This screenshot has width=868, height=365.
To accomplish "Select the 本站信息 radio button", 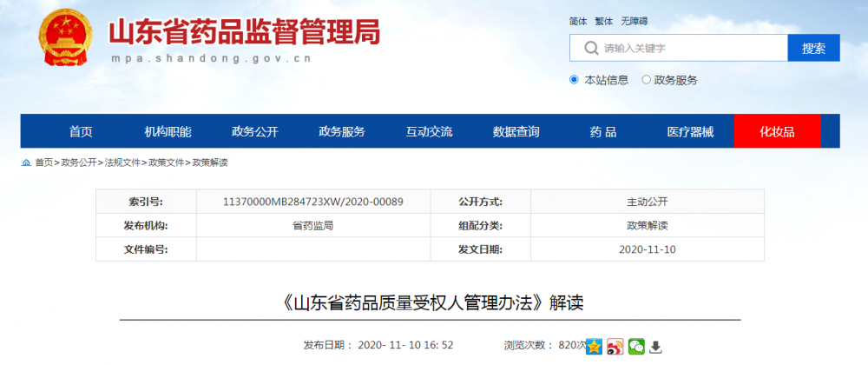I will 574,80.
